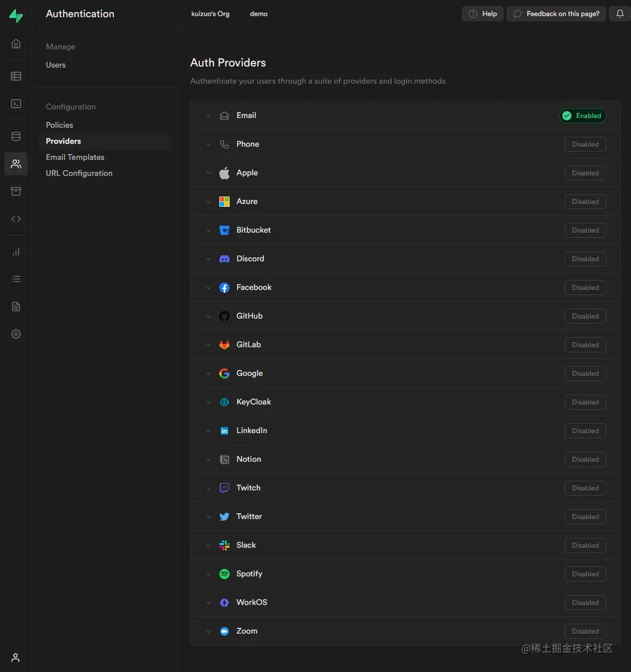Click the Disabled badge for Twitter
The height and width of the screenshot is (672, 631).
pyautogui.click(x=585, y=516)
